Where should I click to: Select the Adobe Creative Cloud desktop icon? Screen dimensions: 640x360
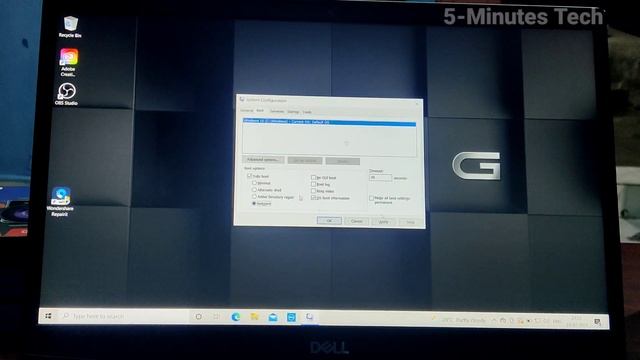(69, 62)
